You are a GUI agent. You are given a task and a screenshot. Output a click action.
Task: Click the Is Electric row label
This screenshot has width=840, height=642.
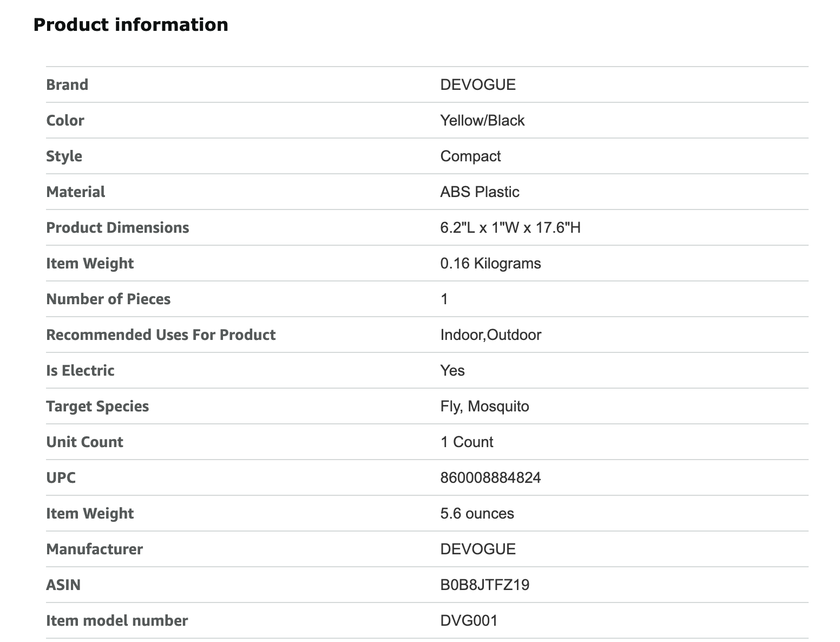point(80,370)
